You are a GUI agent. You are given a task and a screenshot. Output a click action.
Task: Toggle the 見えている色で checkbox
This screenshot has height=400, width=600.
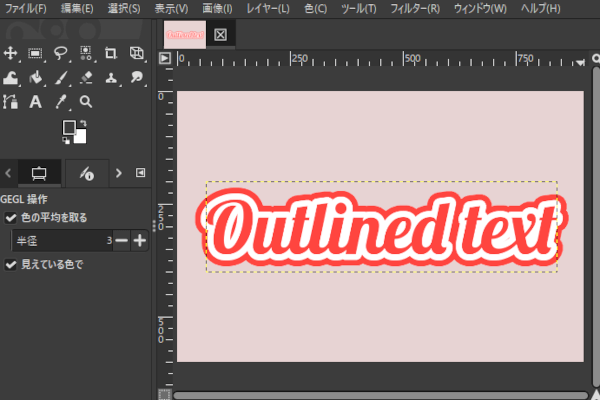11,265
